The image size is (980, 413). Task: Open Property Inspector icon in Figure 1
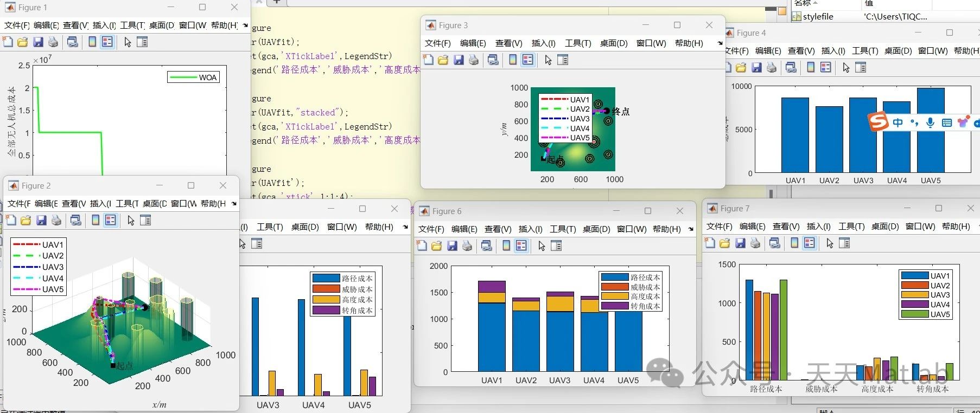[x=142, y=42]
